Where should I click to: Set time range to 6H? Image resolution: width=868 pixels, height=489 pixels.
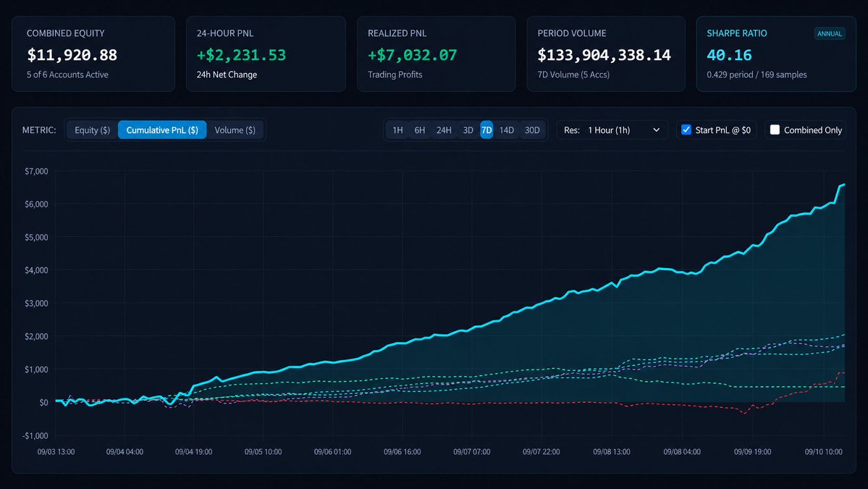pos(420,130)
